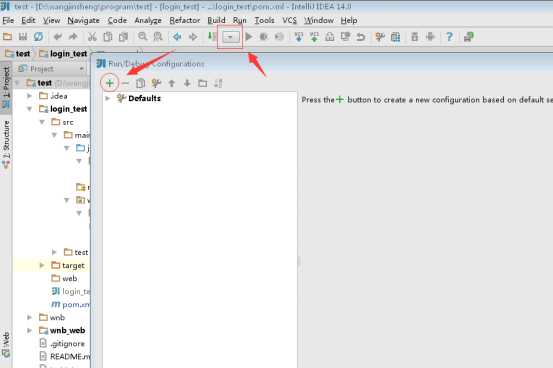Image resolution: width=553 pixels, height=368 pixels.
Task: Open the Tools menu
Action: (265, 20)
